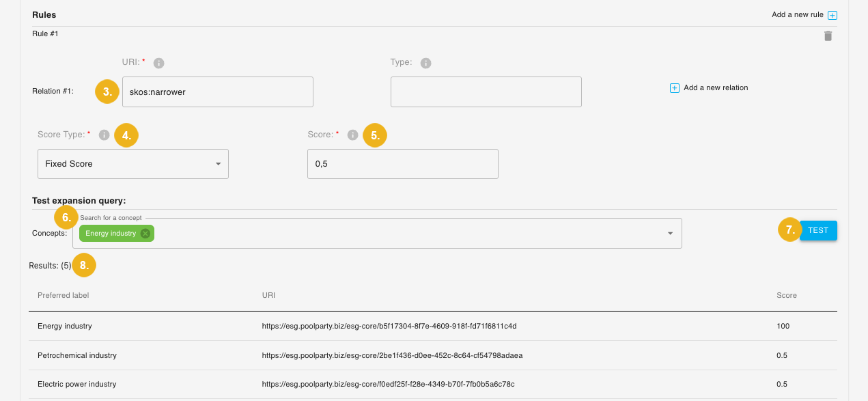Image resolution: width=868 pixels, height=401 pixels.
Task: Click the Preferred label column header
Action: [x=64, y=296]
